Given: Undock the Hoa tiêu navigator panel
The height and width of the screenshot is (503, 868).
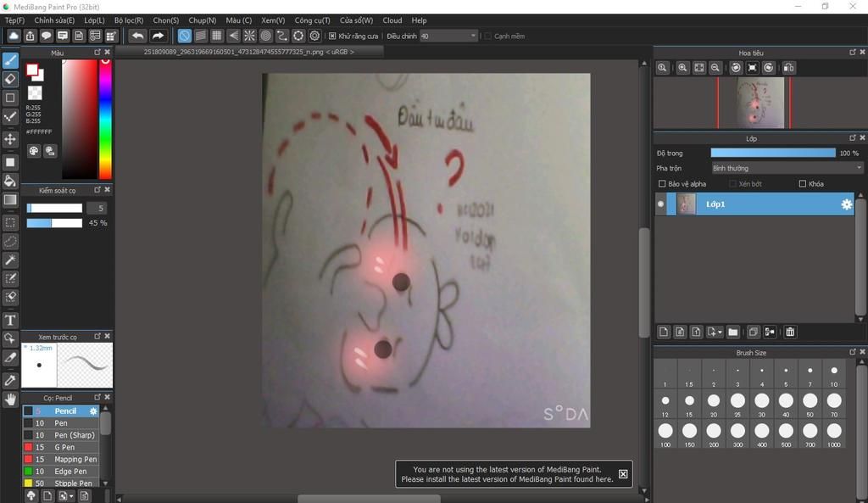Looking at the screenshot, I should pyautogui.click(x=853, y=52).
